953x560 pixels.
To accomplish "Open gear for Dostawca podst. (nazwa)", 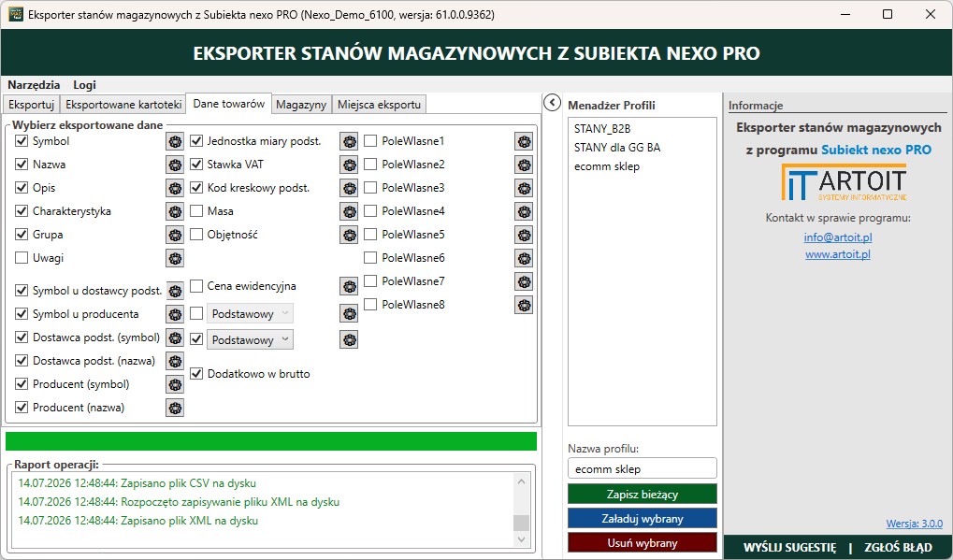I will point(175,361).
